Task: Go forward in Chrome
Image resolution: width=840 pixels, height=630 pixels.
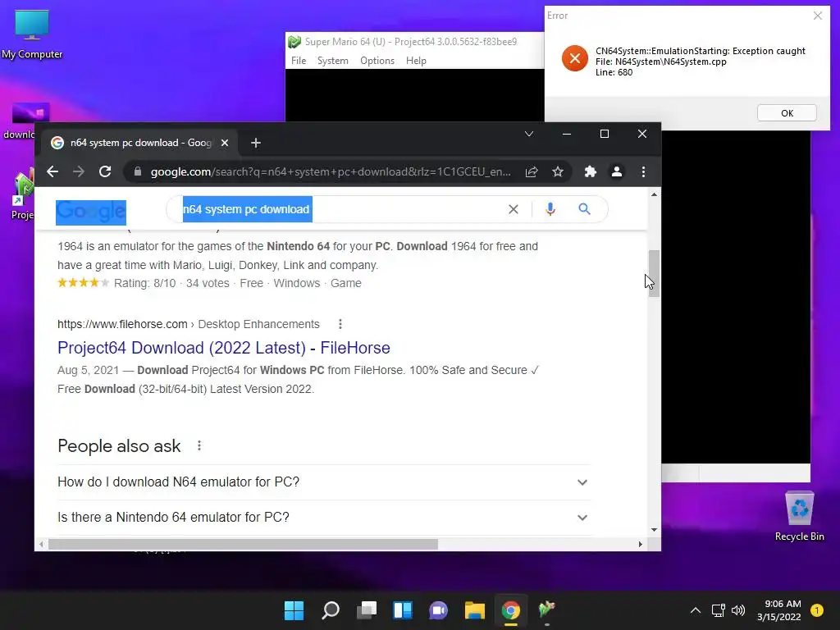Action: pos(79,171)
